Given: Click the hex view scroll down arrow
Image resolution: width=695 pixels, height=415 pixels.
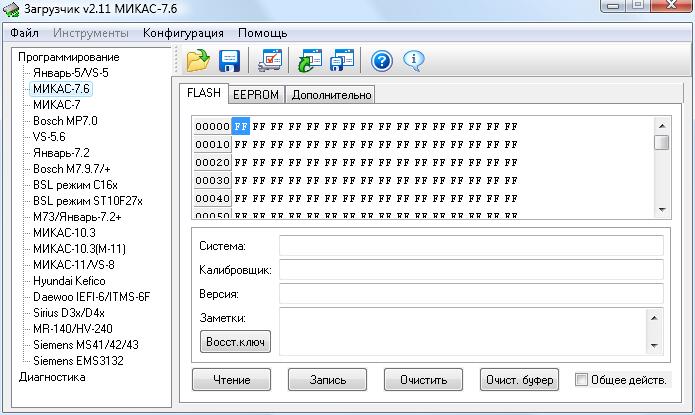Looking at the screenshot, I should tap(662, 209).
